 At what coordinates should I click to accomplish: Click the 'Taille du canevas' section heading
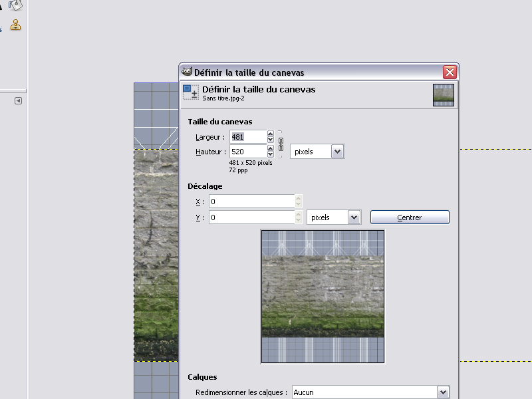click(220, 122)
